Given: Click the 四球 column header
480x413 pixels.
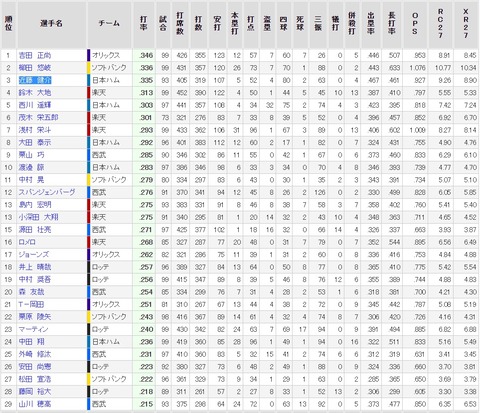Looking at the screenshot, I should click(284, 24).
